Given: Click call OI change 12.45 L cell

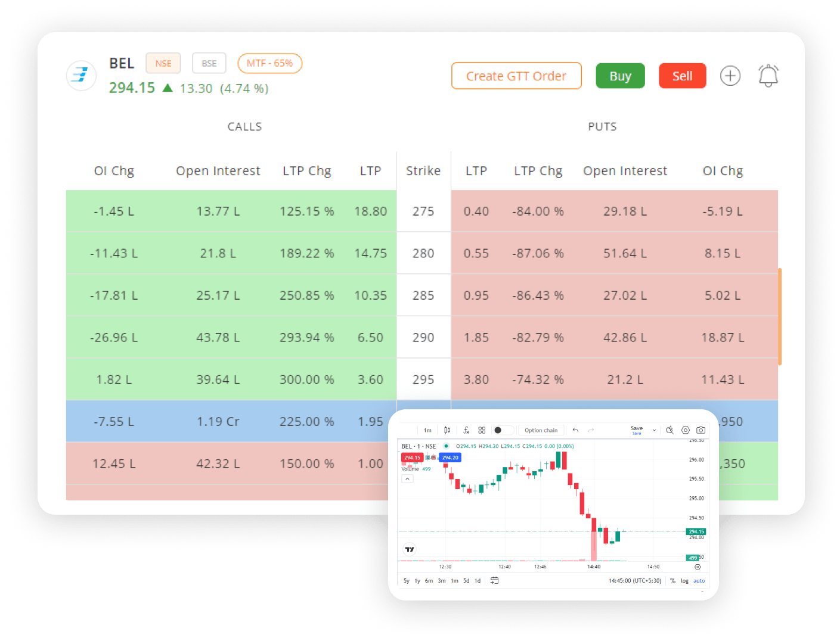Looking at the screenshot, I should point(114,463).
